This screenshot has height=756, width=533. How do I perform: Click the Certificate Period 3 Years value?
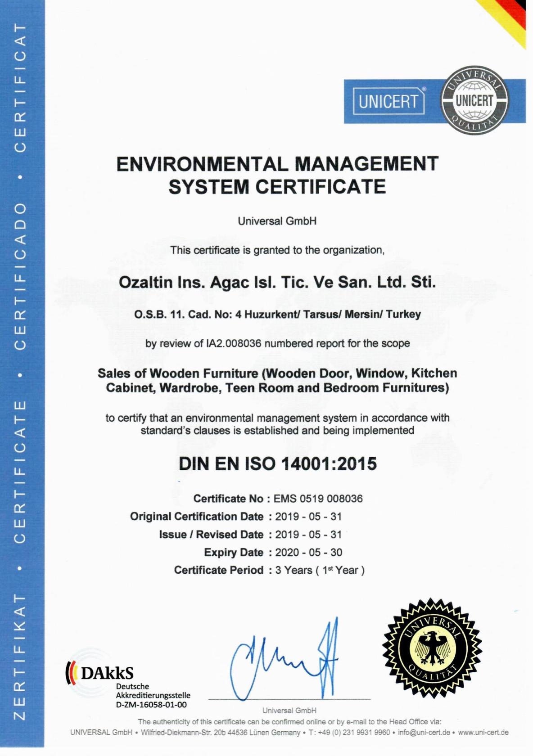point(320,570)
